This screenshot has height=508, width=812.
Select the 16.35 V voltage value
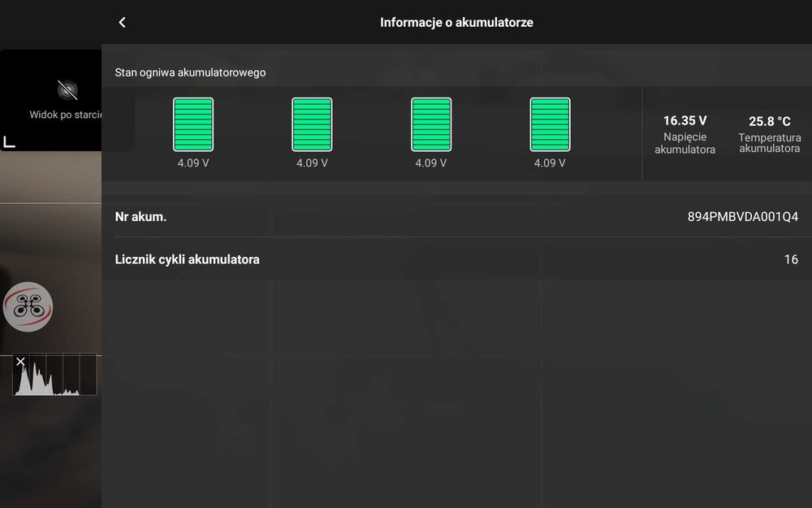click(685, 121)
